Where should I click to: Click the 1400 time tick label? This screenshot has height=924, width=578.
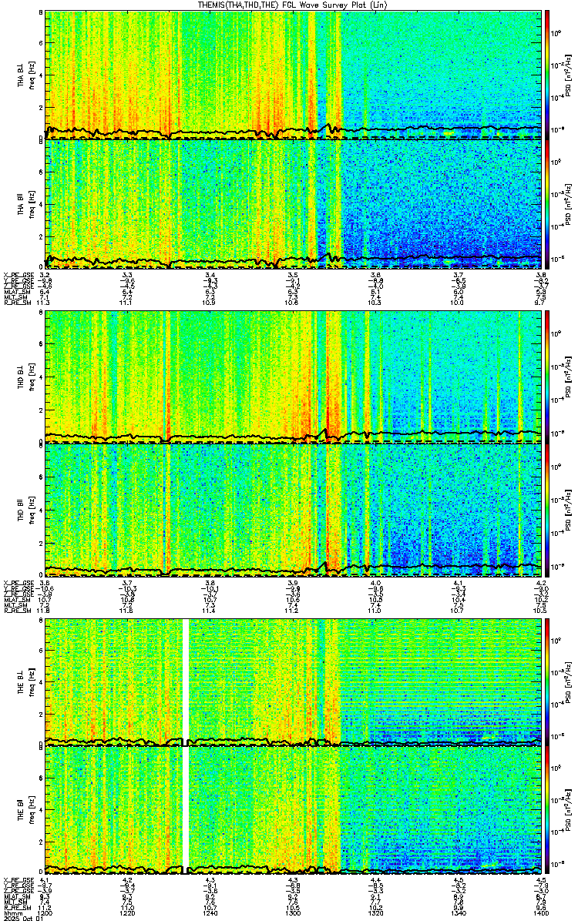(x=542, y=913)
